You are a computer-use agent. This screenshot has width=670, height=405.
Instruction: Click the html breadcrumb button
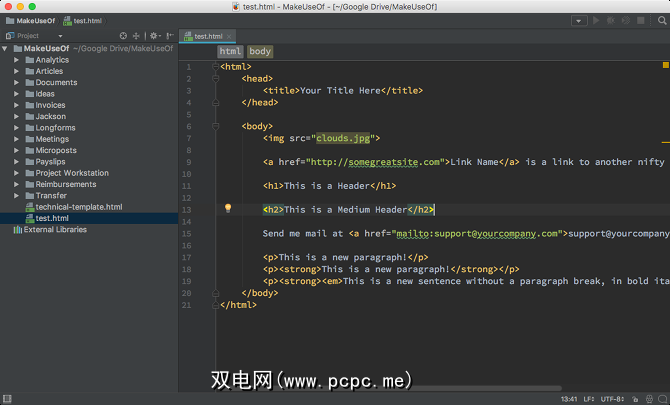[230, 51]
